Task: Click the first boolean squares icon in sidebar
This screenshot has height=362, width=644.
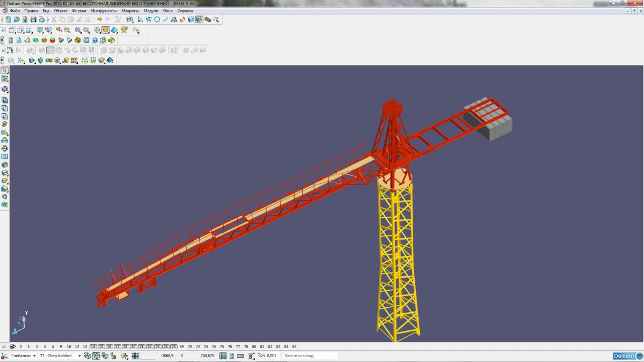Action: [x=5, y=100]
